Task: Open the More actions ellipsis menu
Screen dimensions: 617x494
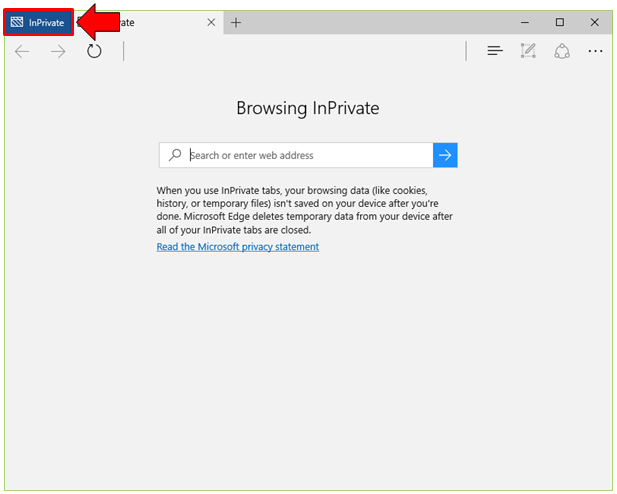Action: 596,51
